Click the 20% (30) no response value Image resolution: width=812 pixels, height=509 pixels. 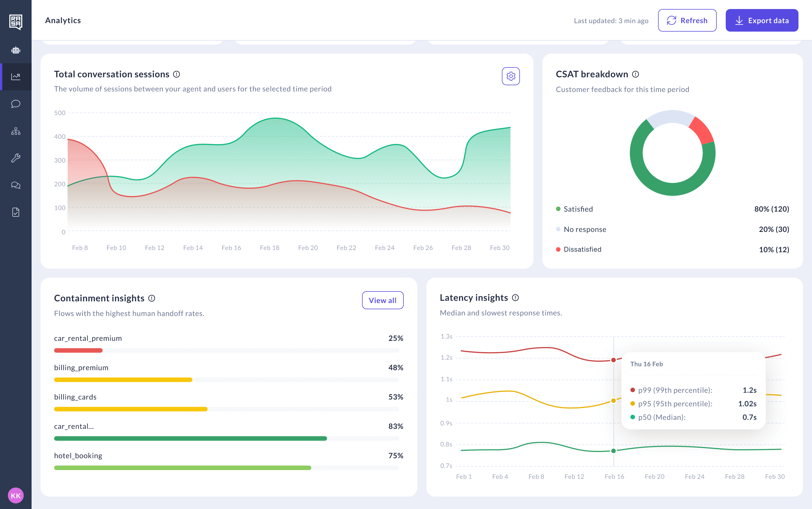(774, 229)
